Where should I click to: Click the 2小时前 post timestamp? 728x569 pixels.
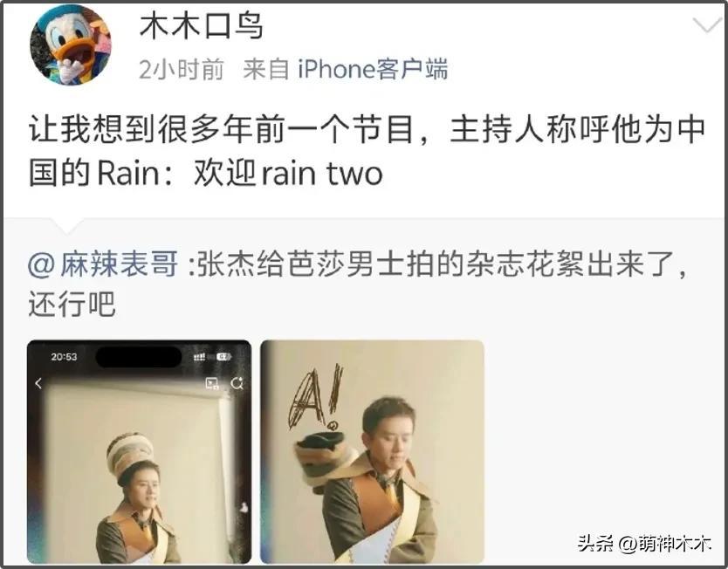pyautogui.click(x=181, y=70)
